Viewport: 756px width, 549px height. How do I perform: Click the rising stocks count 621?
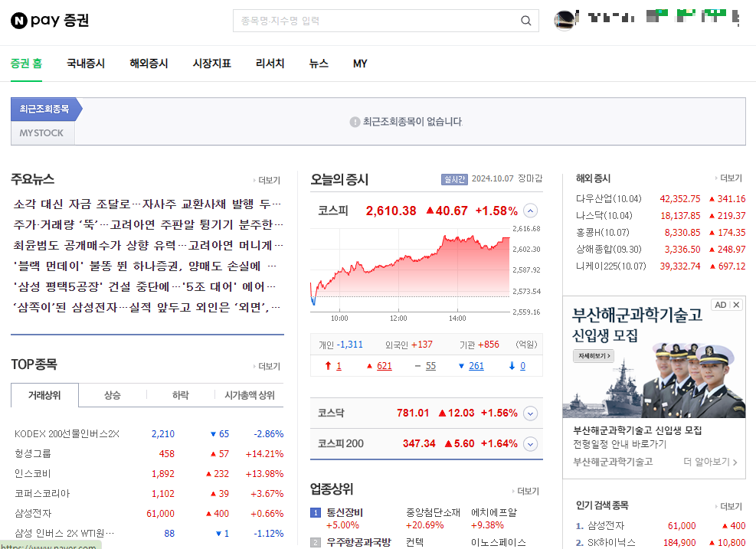[385, 366]
